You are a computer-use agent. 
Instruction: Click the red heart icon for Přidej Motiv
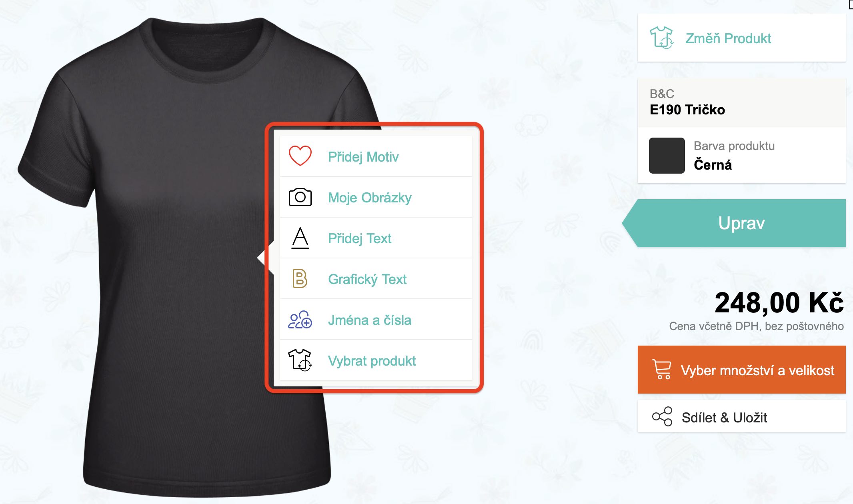[x=300, y=156]
